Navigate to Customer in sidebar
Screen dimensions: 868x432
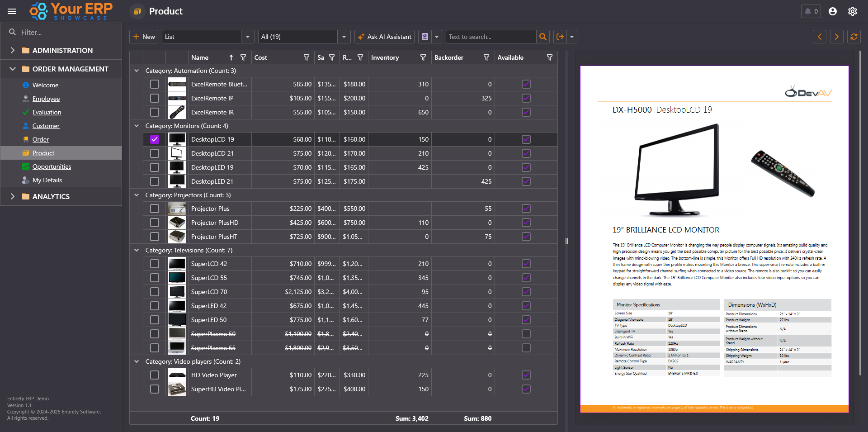tap(46, 126)
